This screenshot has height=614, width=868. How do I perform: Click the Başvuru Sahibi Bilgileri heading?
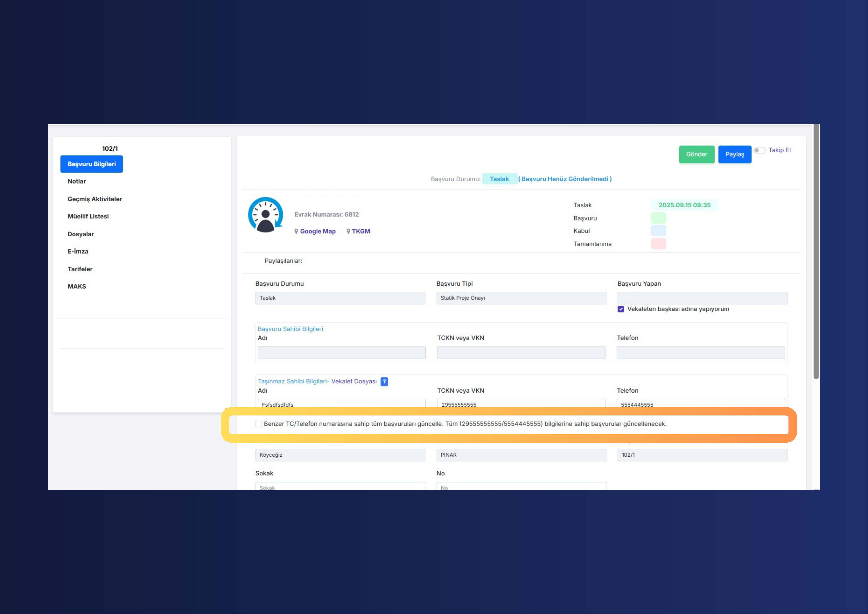[x=290, y=329]
